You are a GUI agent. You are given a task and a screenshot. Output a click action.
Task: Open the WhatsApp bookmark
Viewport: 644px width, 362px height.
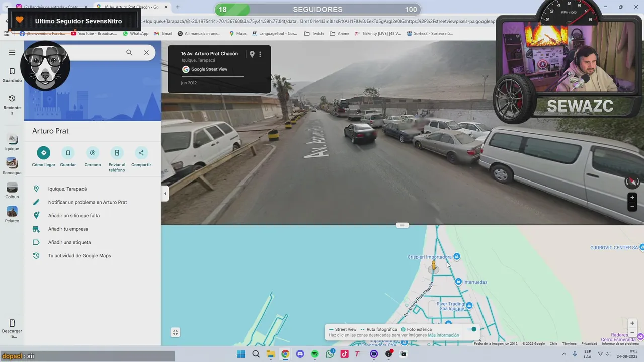[136, 34]
